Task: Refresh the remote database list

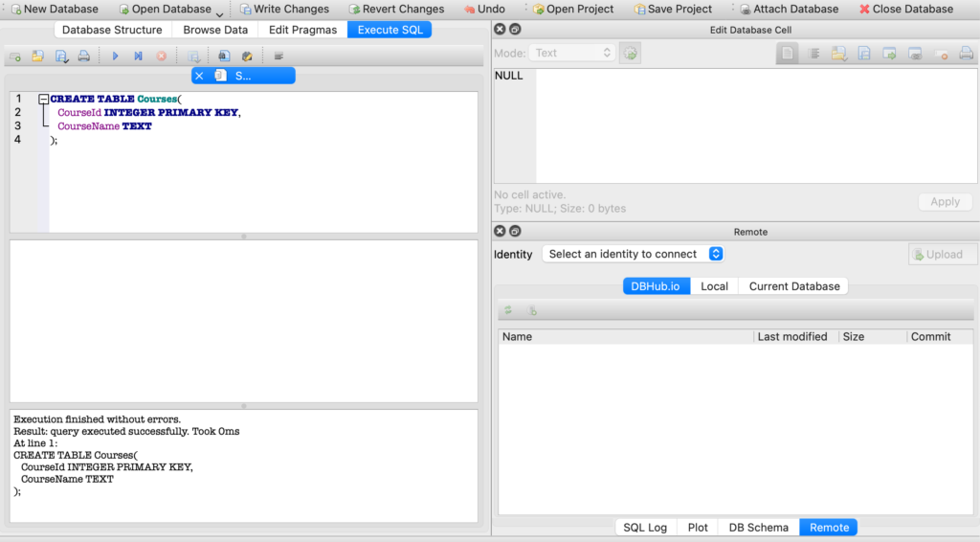Action: [x=508, y=310]
